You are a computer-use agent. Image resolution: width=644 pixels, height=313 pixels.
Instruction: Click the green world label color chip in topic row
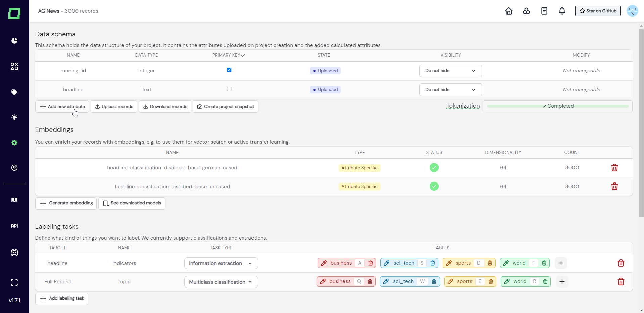click(x=507, y=282)
